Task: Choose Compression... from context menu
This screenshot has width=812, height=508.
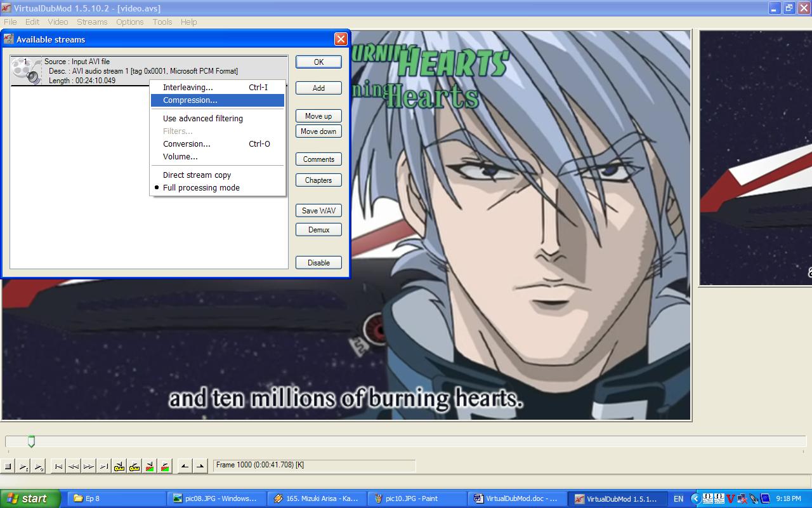Action: 217,100
